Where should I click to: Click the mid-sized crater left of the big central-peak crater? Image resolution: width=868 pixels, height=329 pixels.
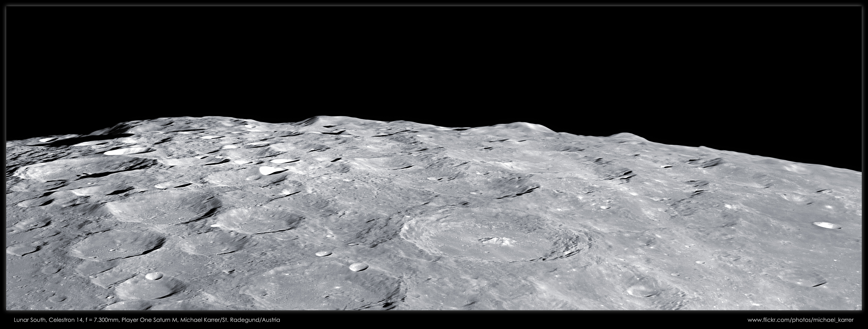pyautogui.click(x=260, y=220)
